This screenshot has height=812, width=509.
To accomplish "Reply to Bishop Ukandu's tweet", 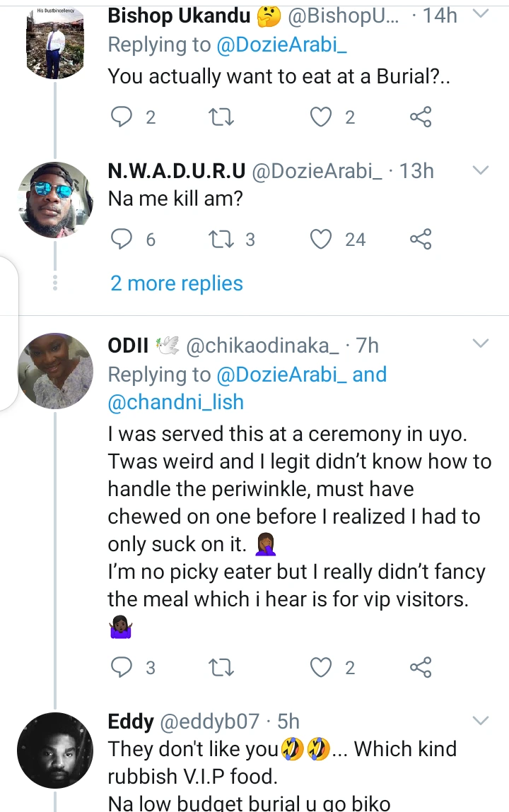I will click(x=123, y=117).
